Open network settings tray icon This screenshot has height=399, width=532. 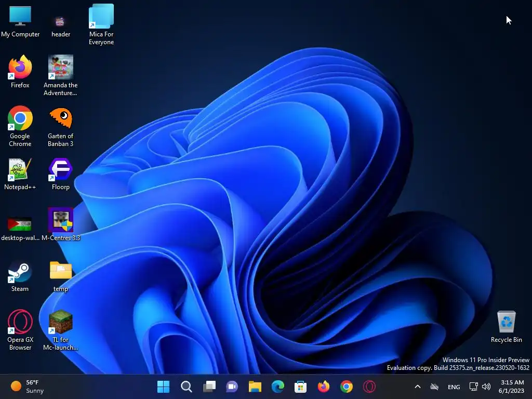pyautogui.click(x=474, y=387)
